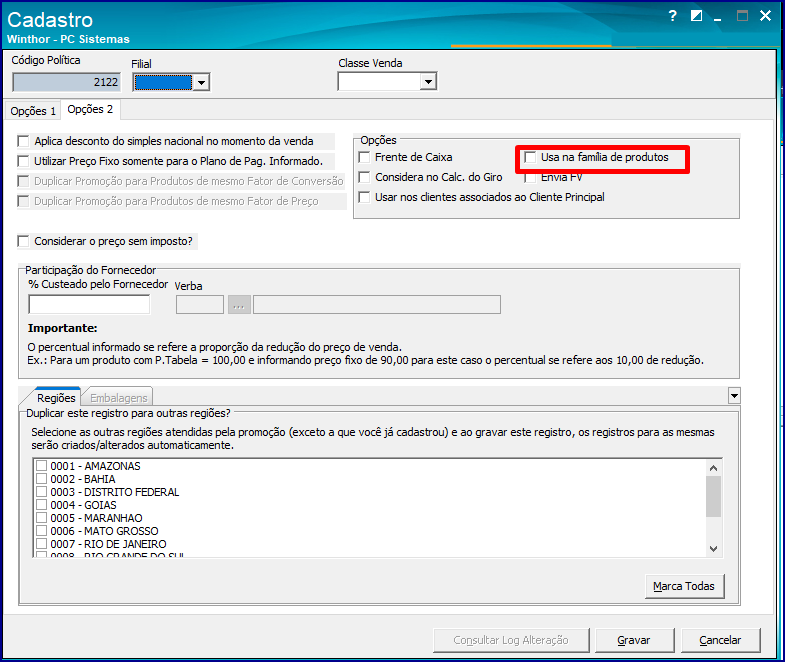Viewport: 785px width, 662px height.
Task: Click the Cancelar button
Action: (x=720, y=640)
